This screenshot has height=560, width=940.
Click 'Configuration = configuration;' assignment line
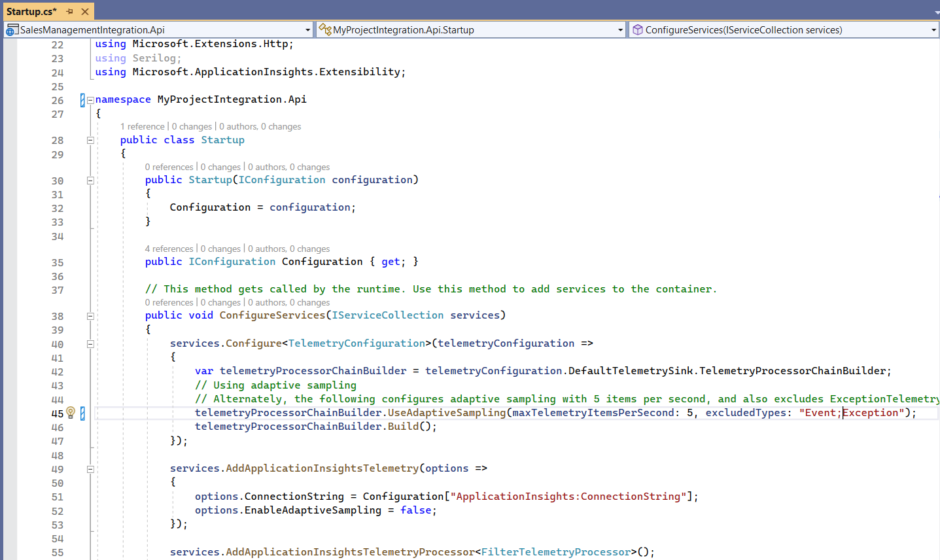tap(263, 207)
